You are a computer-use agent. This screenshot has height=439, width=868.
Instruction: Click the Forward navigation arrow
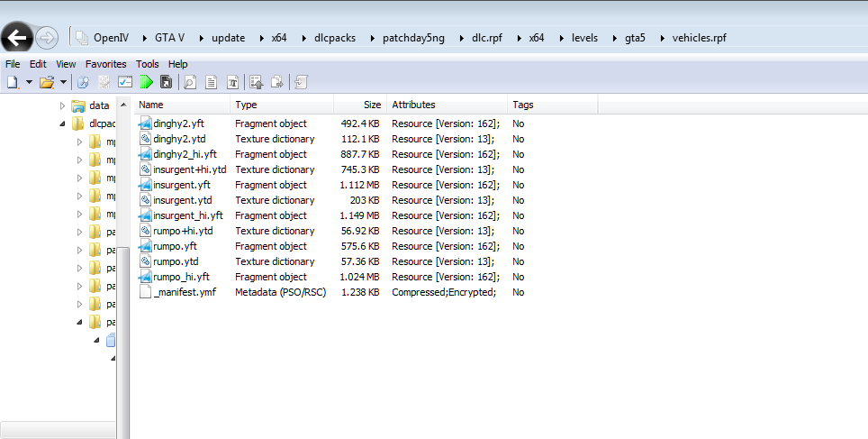pos(47,38)
